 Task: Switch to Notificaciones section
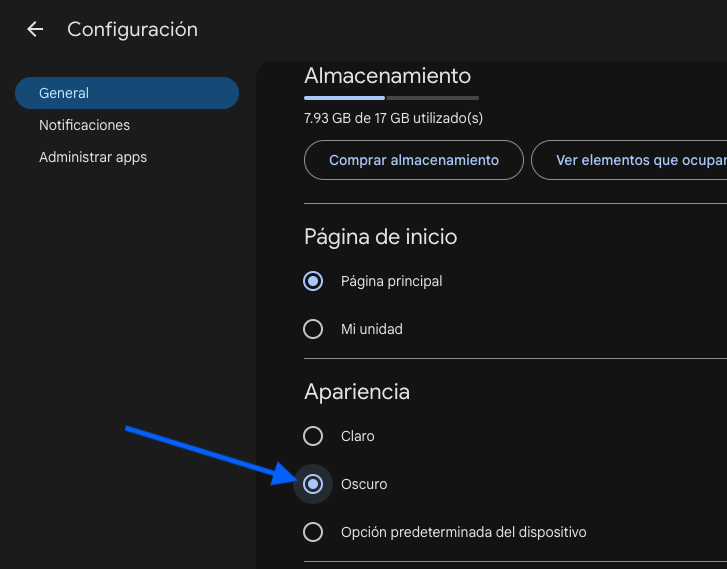pyautogui.click(x=85, y=125)
